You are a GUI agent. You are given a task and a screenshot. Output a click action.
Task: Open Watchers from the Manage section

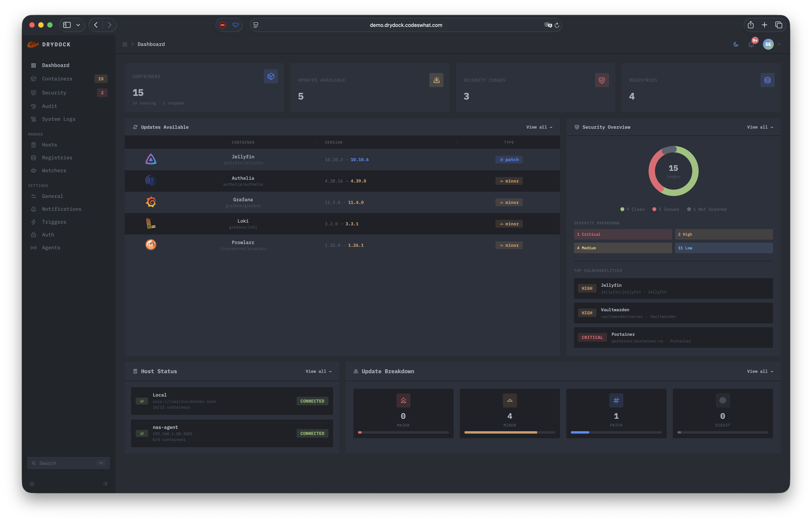click(x=54, y=170)
